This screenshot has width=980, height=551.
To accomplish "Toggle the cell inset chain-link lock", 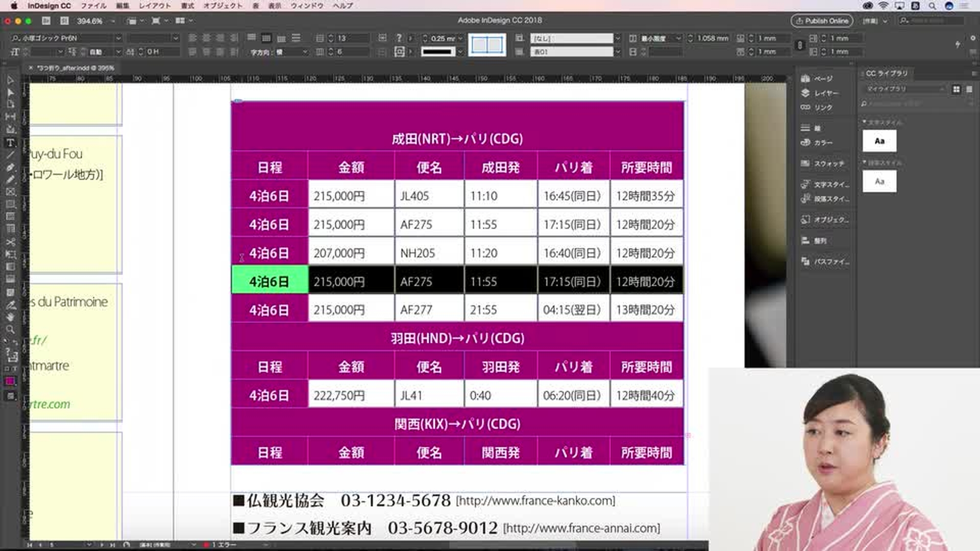I will pyautogui.click(x=799, y=45).
